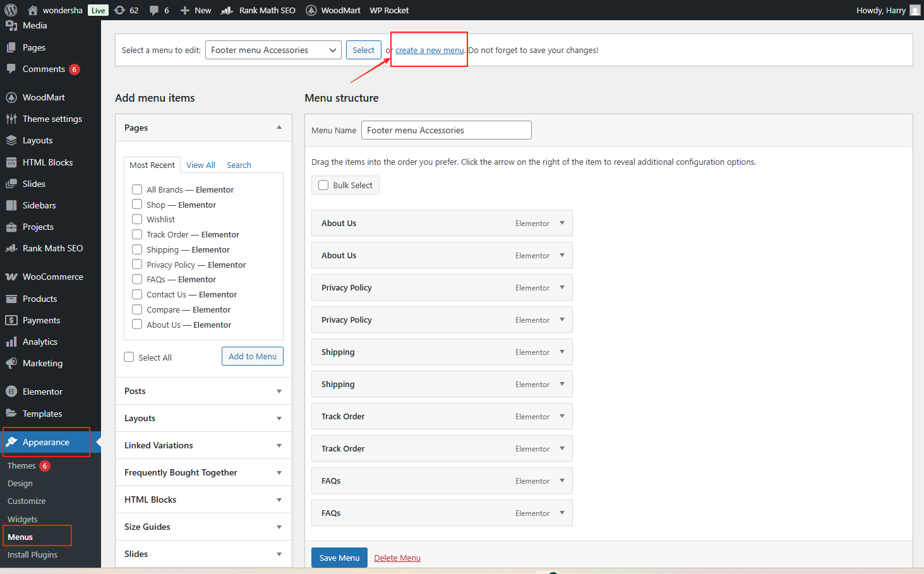Screen dimensions: 924x574
Task: Click the WordPress logo icon in admin bar
Action: click(x=11, y=10)
